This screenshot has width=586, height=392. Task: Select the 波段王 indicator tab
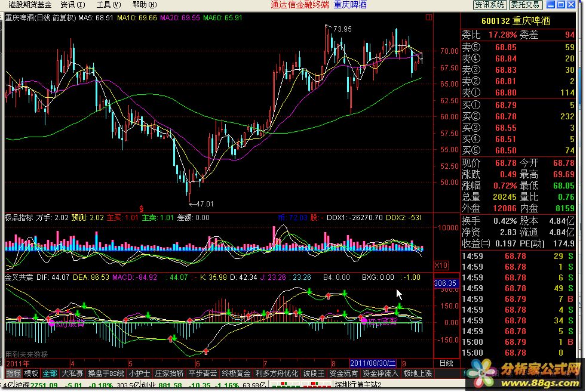314,374
